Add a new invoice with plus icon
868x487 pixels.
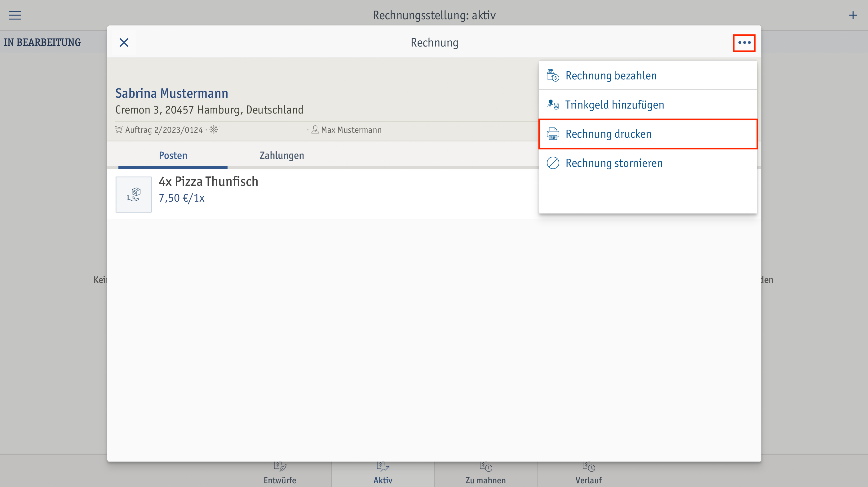[853, 15]
